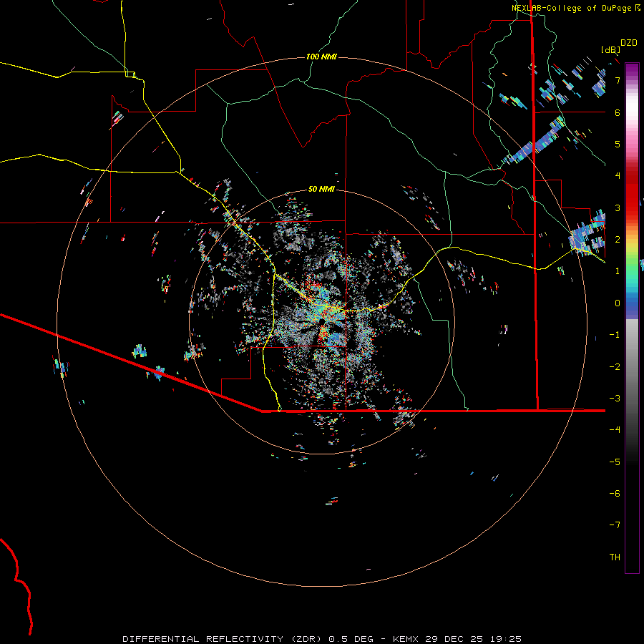Click the -5 tick label on colorbar

pos(615,462)
